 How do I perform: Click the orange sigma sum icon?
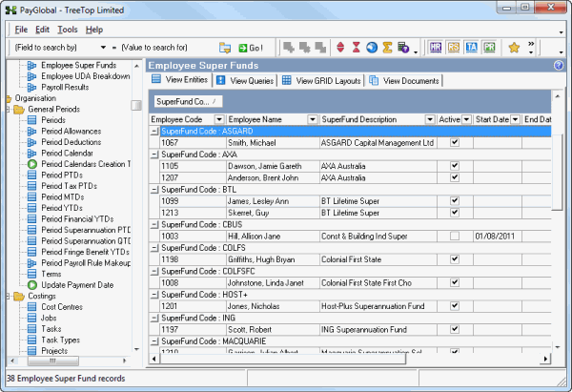point(389,47)
